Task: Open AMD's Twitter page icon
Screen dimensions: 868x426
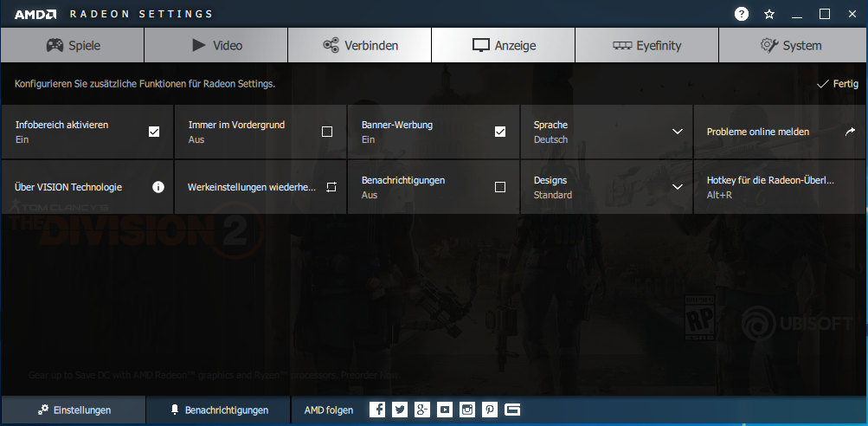Action: click(400, 410)
